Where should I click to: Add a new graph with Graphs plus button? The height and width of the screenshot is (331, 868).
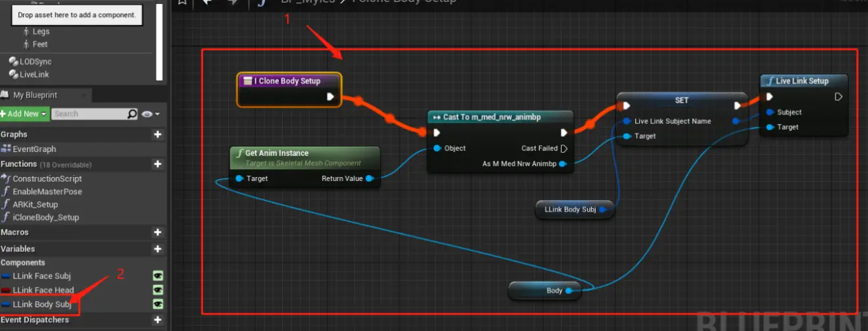157,134
